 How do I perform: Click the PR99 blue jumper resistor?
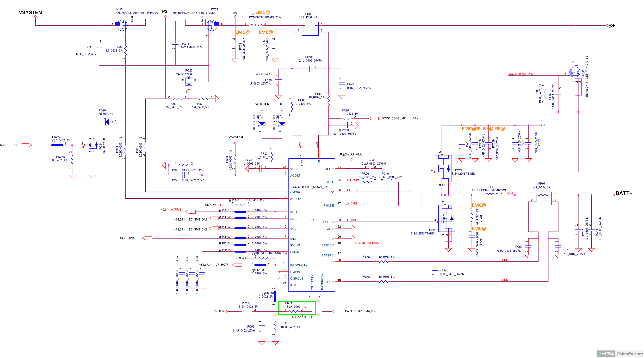(x=240, y=211)
